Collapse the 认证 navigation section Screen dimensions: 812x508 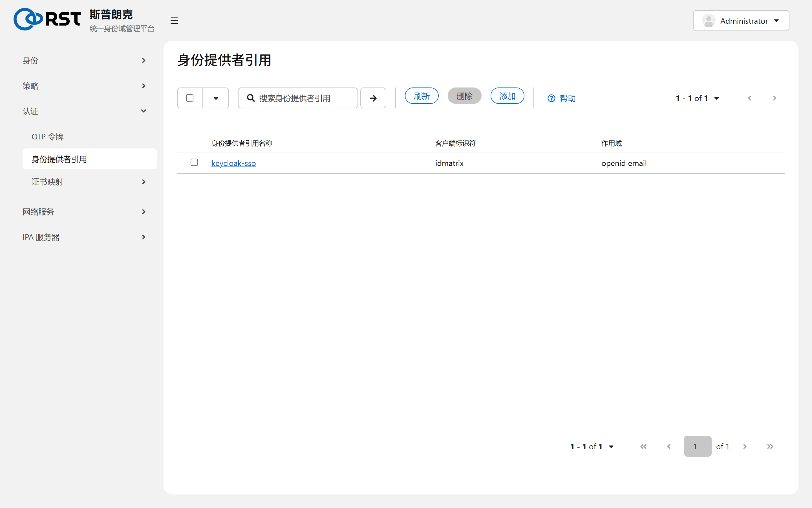click(x=84, y=111)
